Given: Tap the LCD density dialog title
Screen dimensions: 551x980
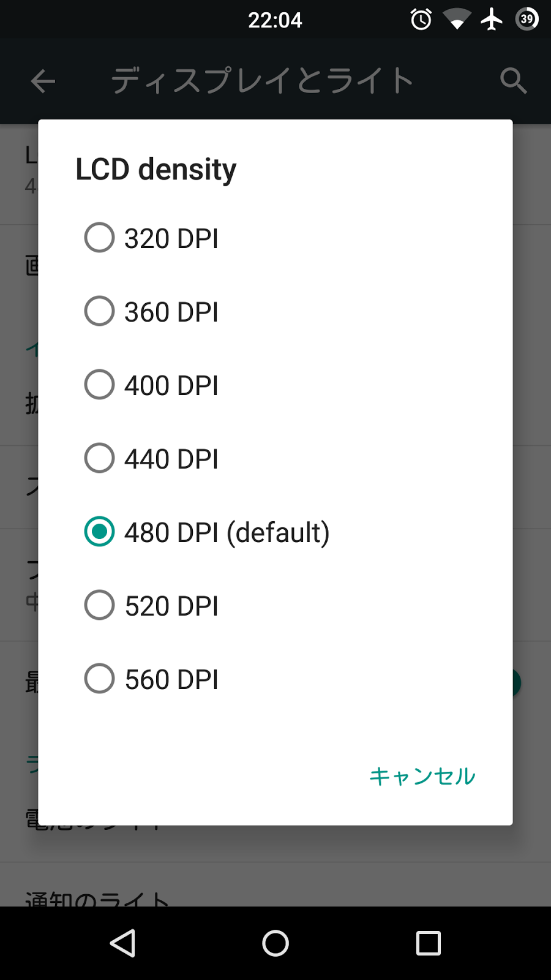Looking at the screenshot, I should [156, 169].
